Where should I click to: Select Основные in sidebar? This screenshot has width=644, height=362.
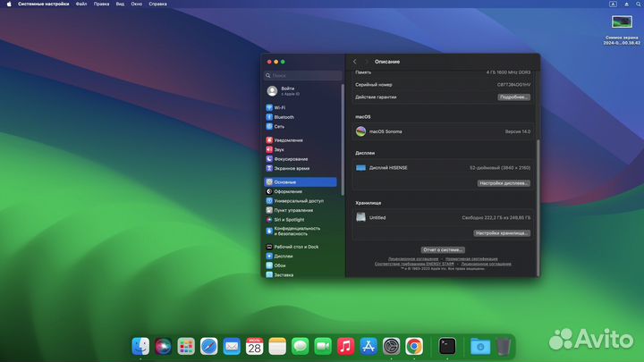click(x=301, y=181)
